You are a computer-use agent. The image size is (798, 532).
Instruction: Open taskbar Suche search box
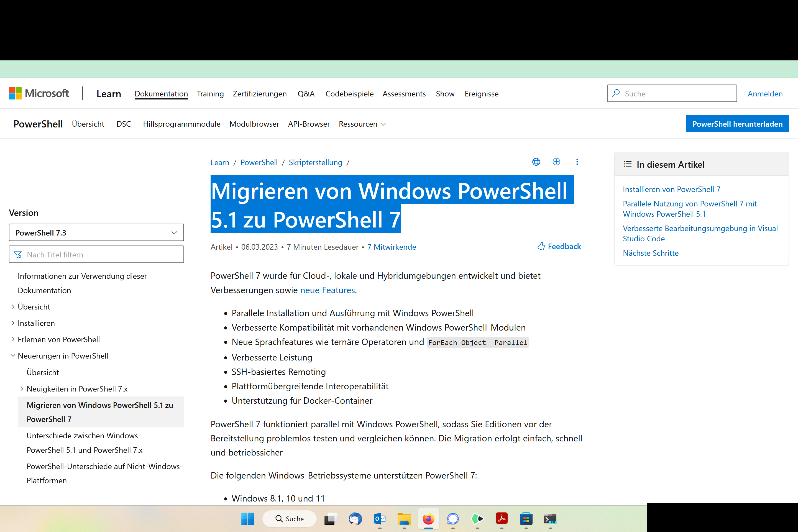pos(289,519)
